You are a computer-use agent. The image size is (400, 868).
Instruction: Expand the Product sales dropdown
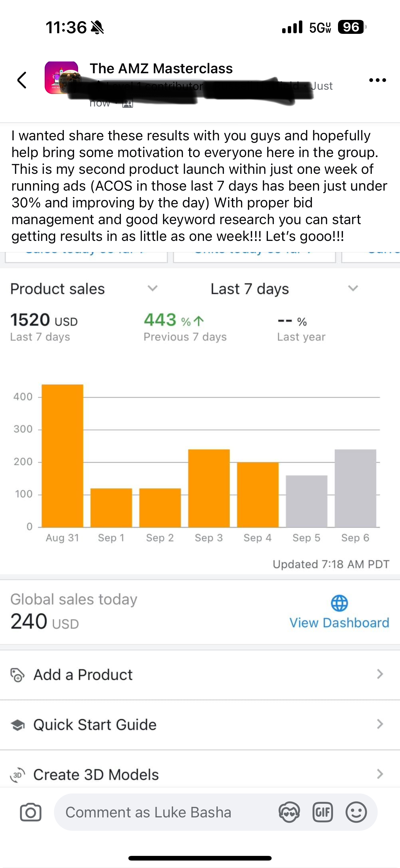pyautogui.click(x=84, y=289)
